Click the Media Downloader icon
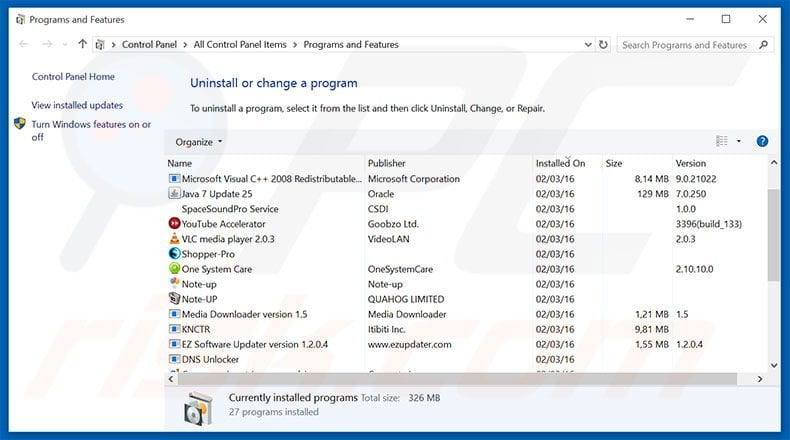The image size is (790, 440). [174, 313]
